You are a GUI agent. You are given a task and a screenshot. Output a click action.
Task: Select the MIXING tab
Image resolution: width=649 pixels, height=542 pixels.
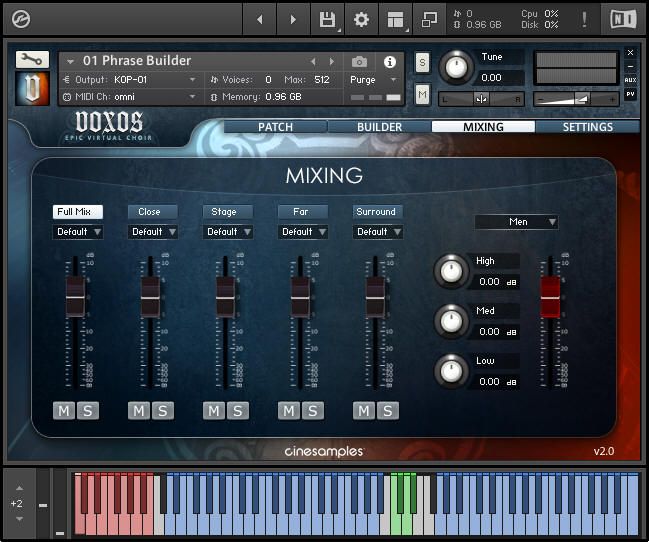[x=483, y=127]
